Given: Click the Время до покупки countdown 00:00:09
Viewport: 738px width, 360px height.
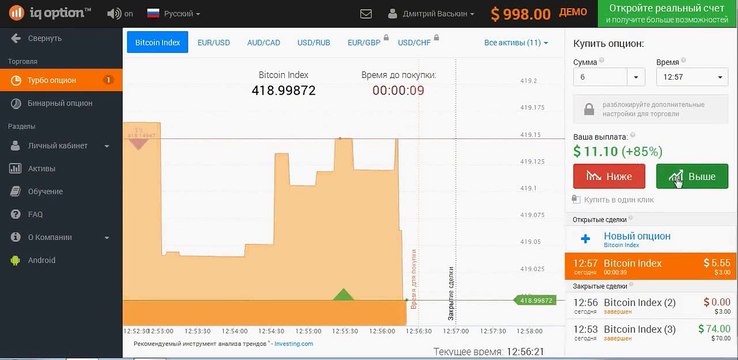Looking at the screenshot, I should pos(398,90).
